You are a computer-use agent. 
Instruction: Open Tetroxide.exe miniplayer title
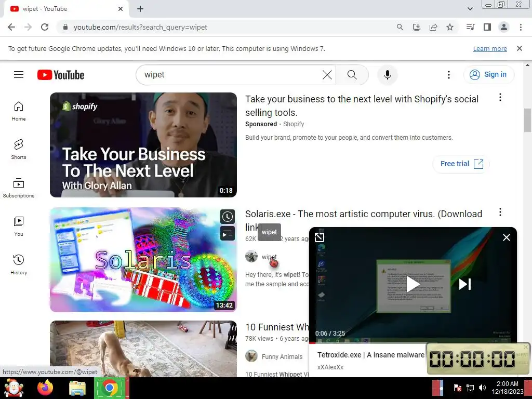pyautogui.click(x=371, y=355)
